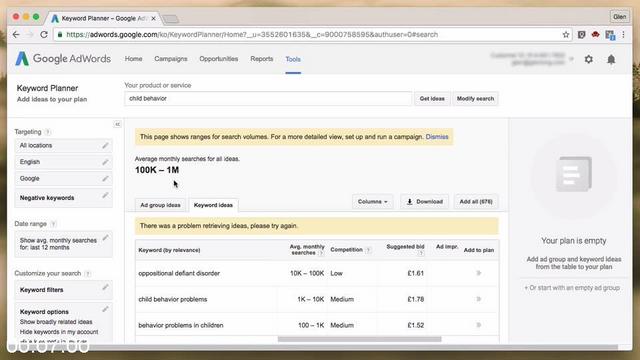Edit the date range setting
Screen dimensions: 640x360
(x=105, y=238)
